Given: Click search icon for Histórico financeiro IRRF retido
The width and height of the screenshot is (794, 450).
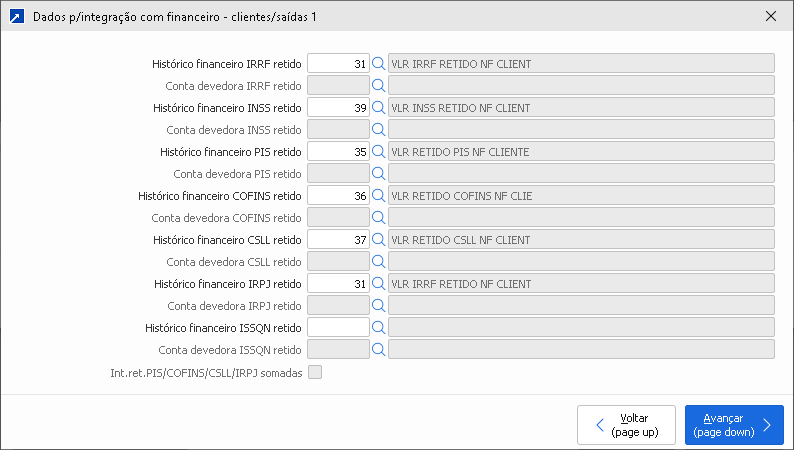Looking at the screenshot, I should click(x=379, y=63).
